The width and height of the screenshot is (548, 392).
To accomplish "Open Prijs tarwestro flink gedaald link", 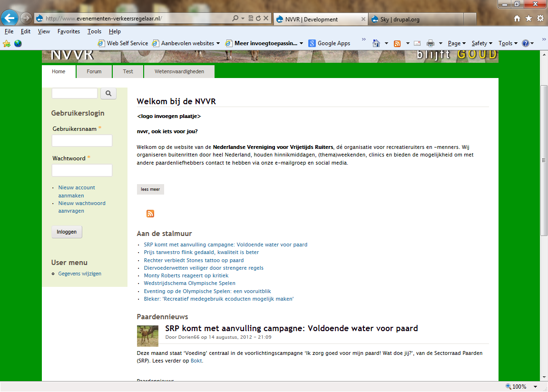I will (x=201, y=252).
